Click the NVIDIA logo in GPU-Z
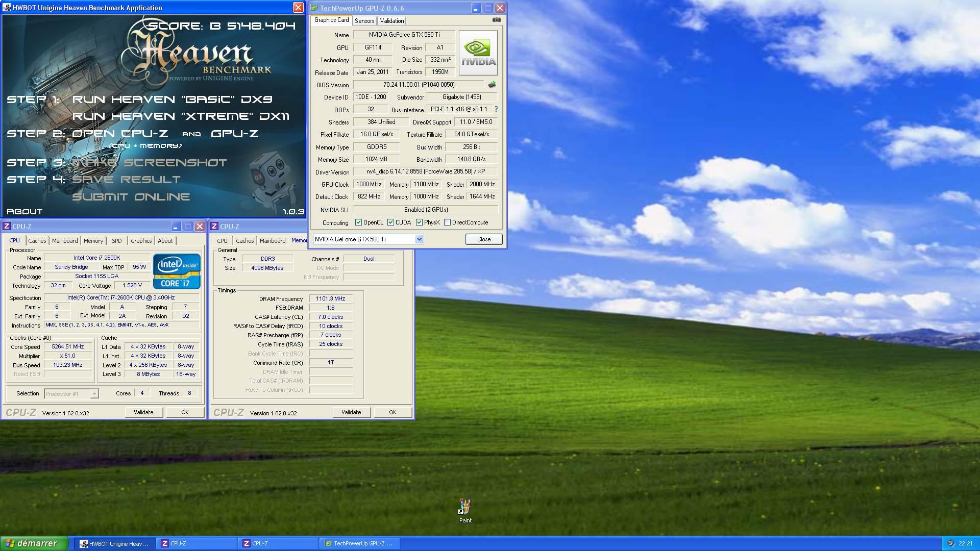This screenshot has width=980, height=551. coord(478,53)
